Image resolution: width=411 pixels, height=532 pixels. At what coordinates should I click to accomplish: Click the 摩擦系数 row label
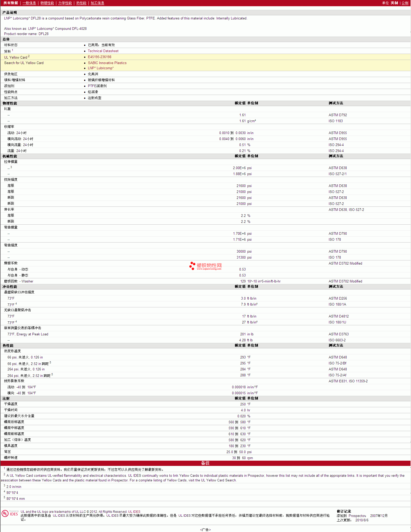click(x=11, y=263)
